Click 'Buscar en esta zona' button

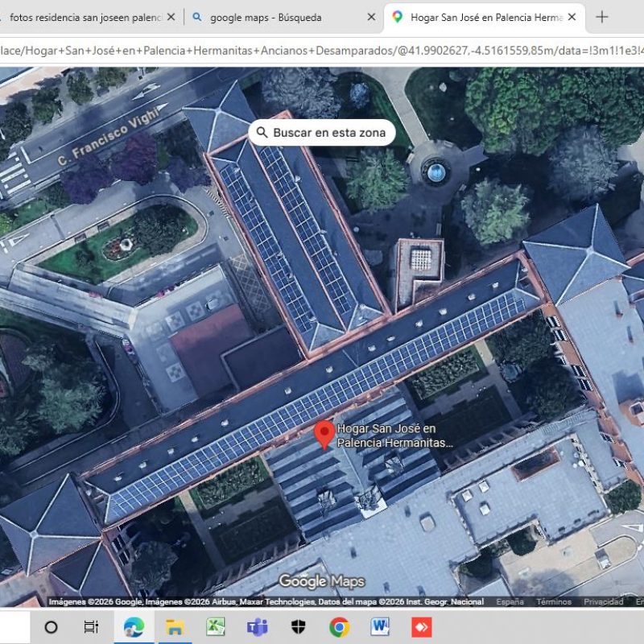click(322, 132)
